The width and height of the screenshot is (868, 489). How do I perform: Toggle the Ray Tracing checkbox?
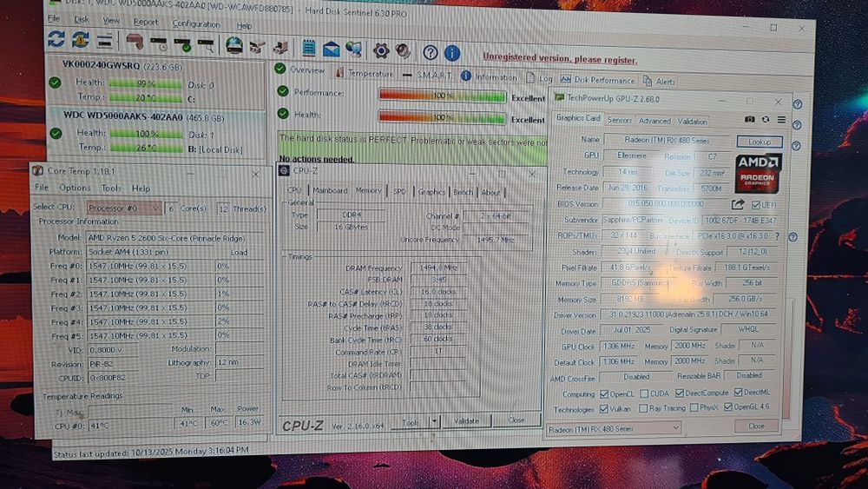pyautogui.click(x=642, y=408)
